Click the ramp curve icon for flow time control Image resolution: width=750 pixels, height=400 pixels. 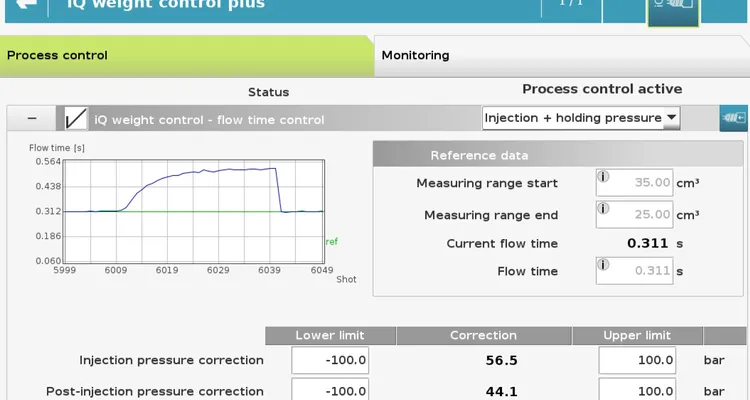[75, 119]
